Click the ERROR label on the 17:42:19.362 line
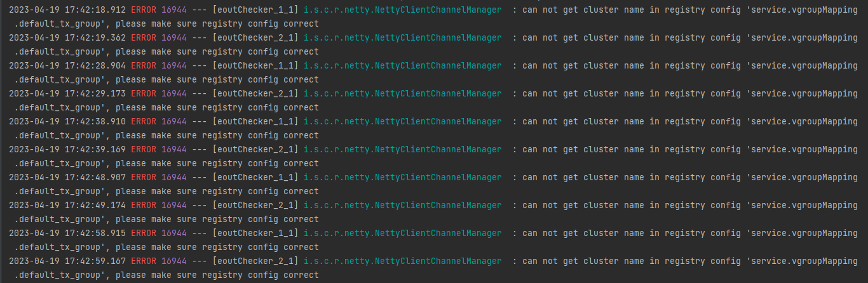The width and height of the screenshot is (868, 283). click(143, 38)
